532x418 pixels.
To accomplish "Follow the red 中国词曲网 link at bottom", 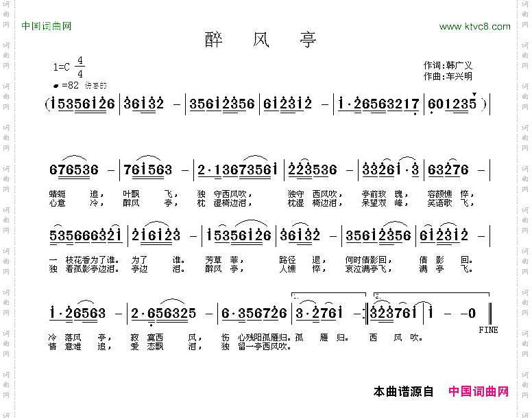I will click(478, 392).
